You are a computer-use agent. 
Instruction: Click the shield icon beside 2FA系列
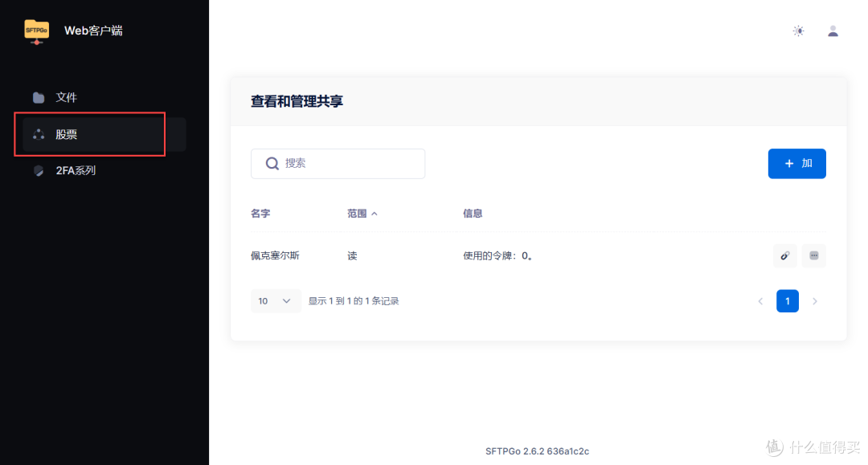[x=39, y=171]
